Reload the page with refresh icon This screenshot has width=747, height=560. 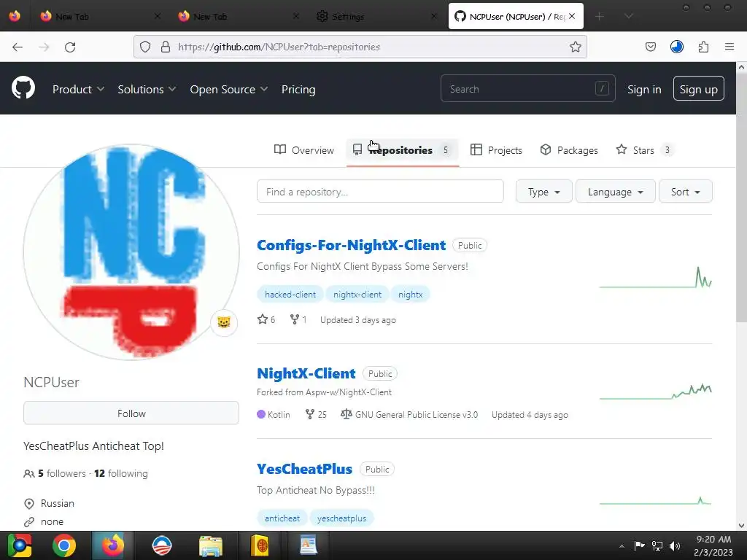70,47
